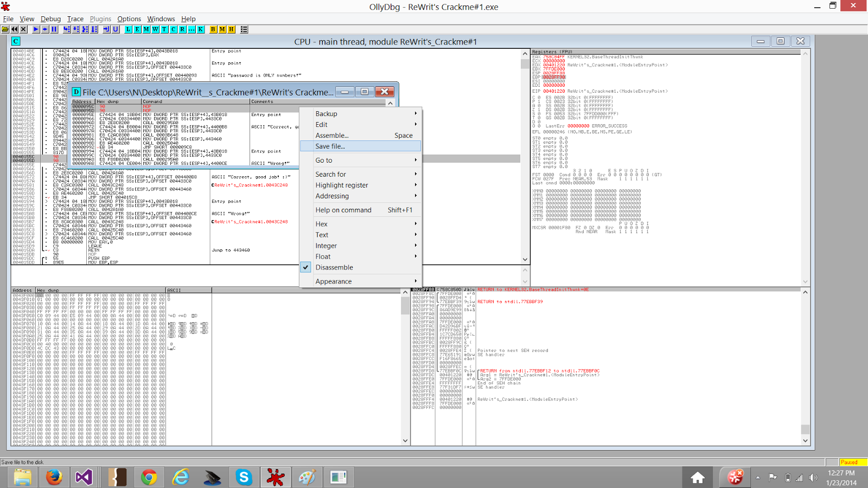Expand the Appearance submenu

click(x=361, y=281)
